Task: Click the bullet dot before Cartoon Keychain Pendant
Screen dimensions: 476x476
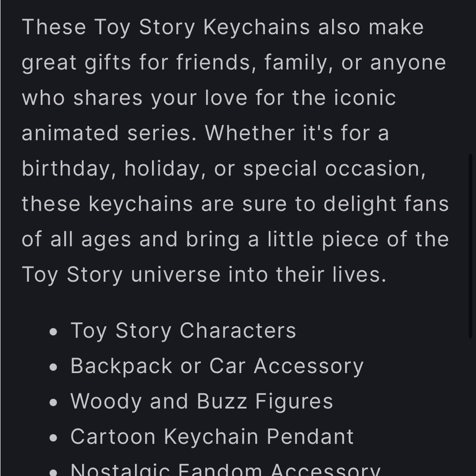Action: click(53, 438)
